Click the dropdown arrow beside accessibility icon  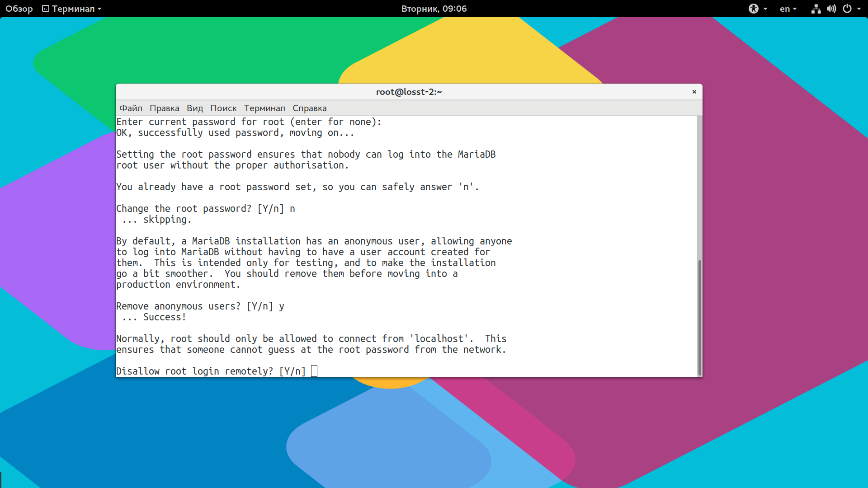(765, 9)
